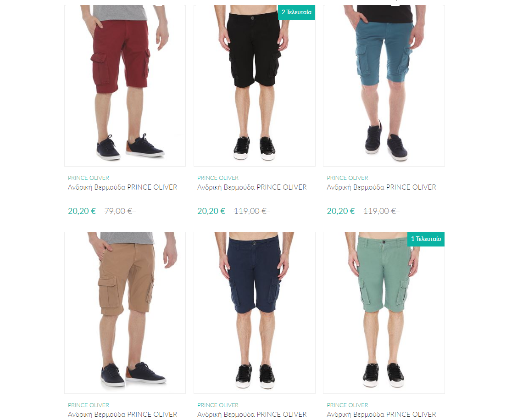The height and width of the screenshot is (420, 517).
Task: Open the tan khaki cargo shorts image
Action: (125, 313)
